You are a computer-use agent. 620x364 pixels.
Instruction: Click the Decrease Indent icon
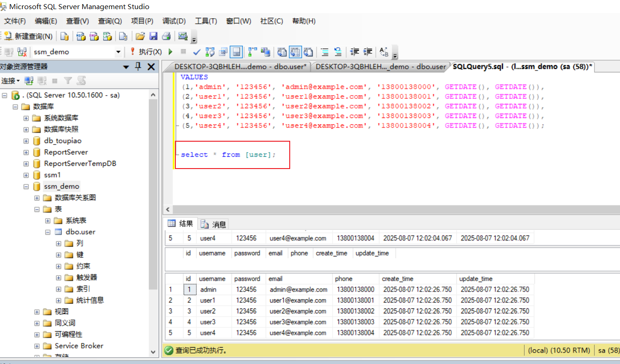tap(354, 52)
